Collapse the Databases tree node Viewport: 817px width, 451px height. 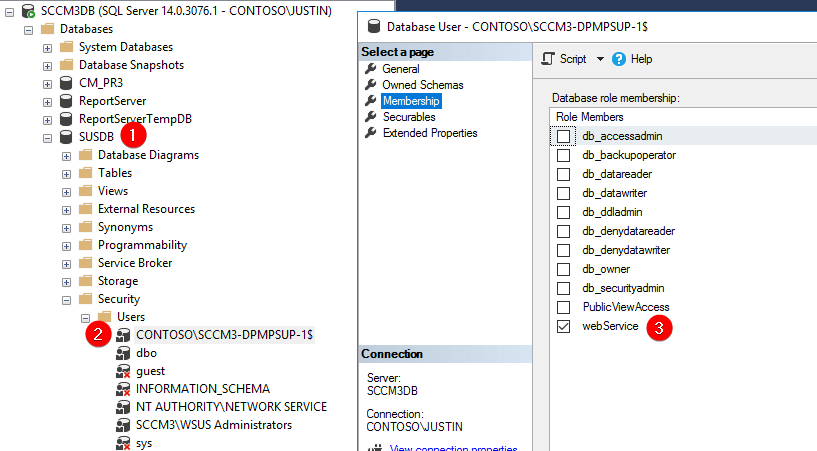(29, 30)
